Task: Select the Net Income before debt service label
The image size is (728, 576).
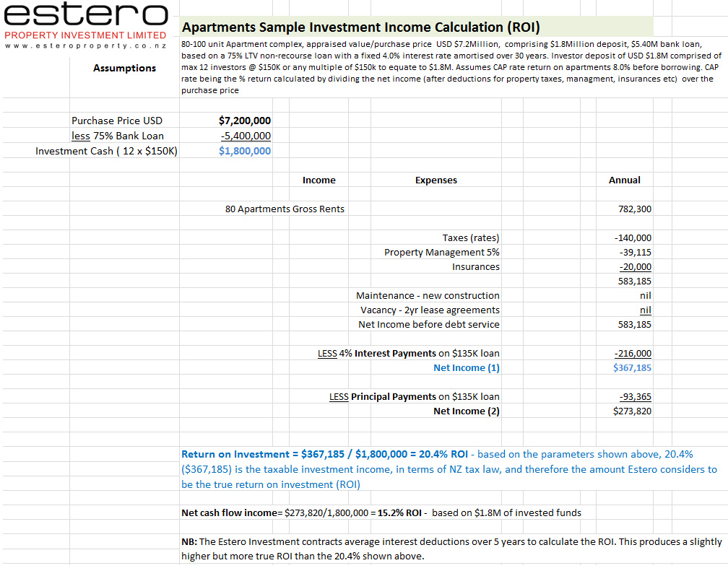Action: pyautogui.click(x=429, y=324)
